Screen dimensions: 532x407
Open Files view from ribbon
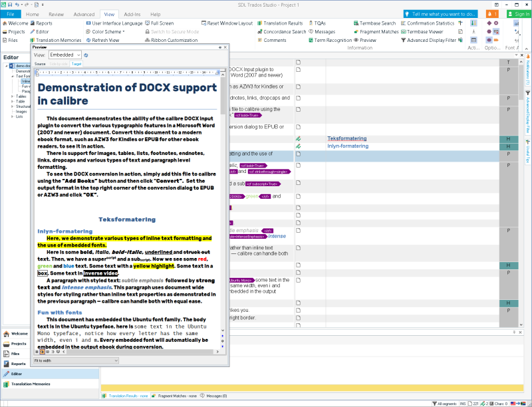coord(10,40)
